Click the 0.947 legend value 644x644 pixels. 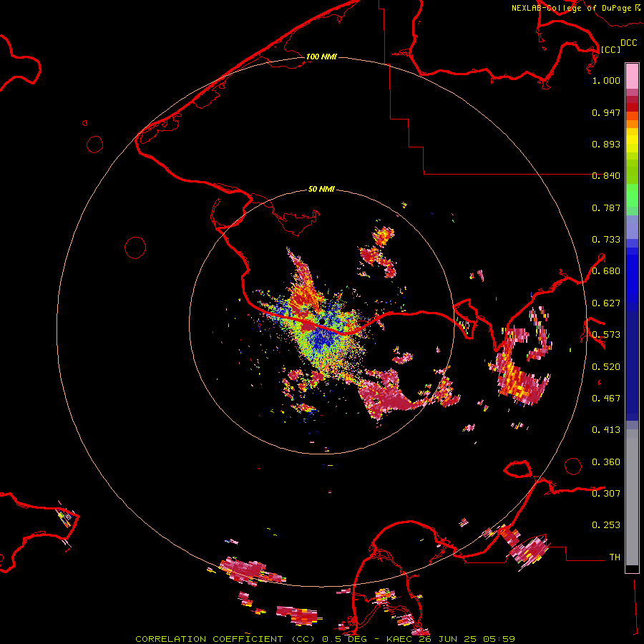(606, 112)
